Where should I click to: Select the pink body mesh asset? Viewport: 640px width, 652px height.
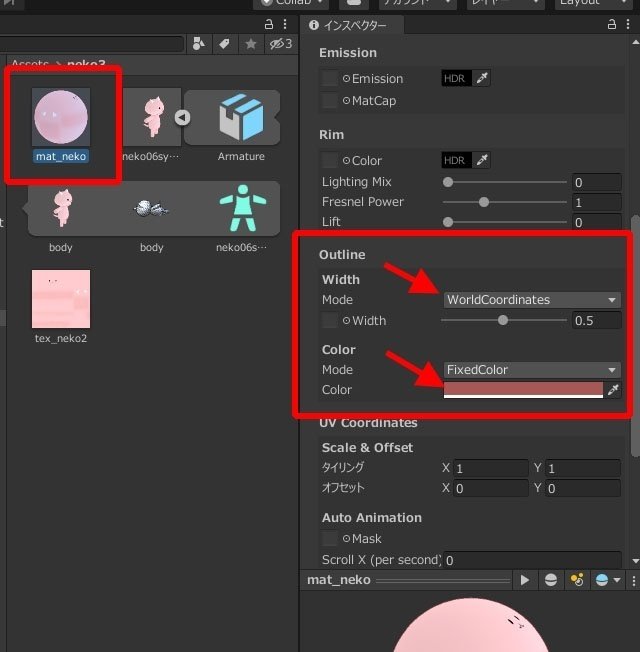tap(61, 220)
